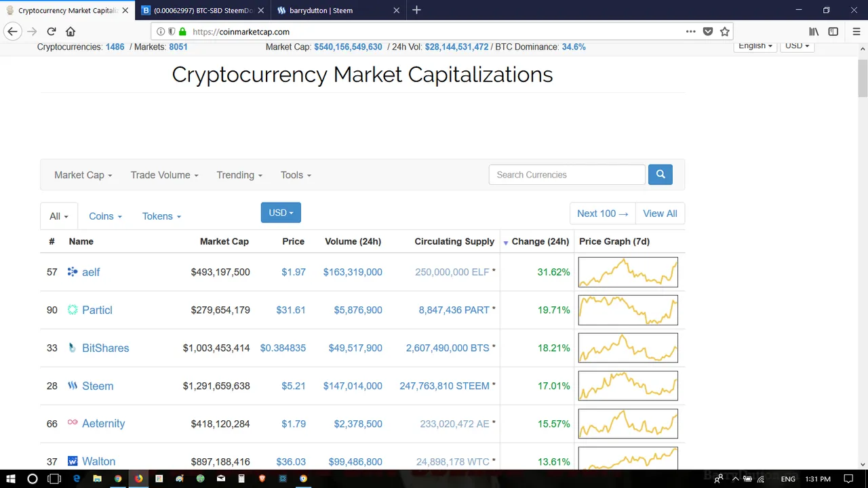Open Calculator from taskbar

[241, 479]
